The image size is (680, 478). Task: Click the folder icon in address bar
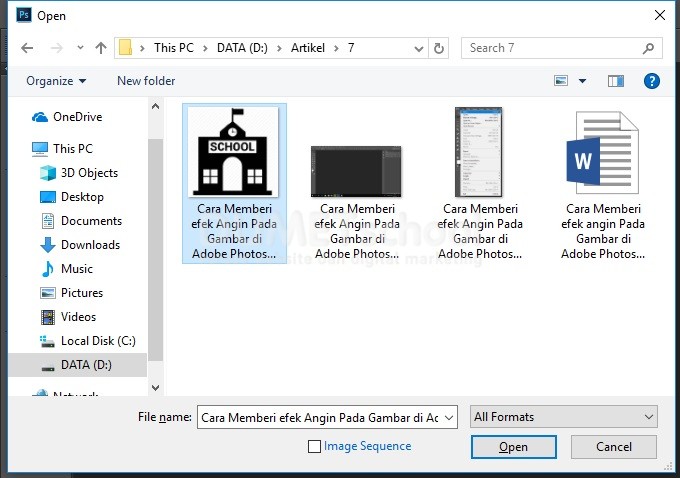(125, 48)
